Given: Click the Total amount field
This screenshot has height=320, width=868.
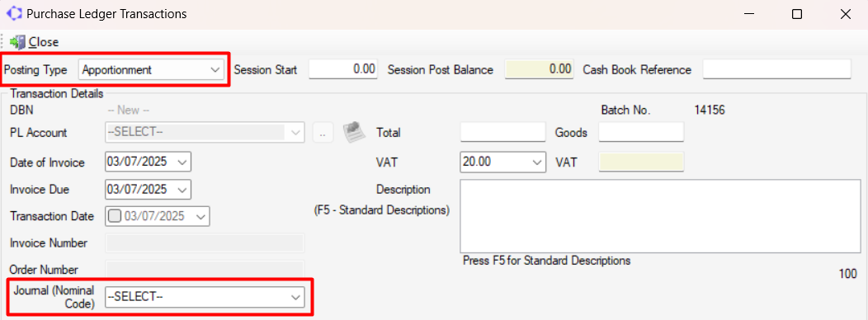Looking at the screenshot, I should [503, 133].
